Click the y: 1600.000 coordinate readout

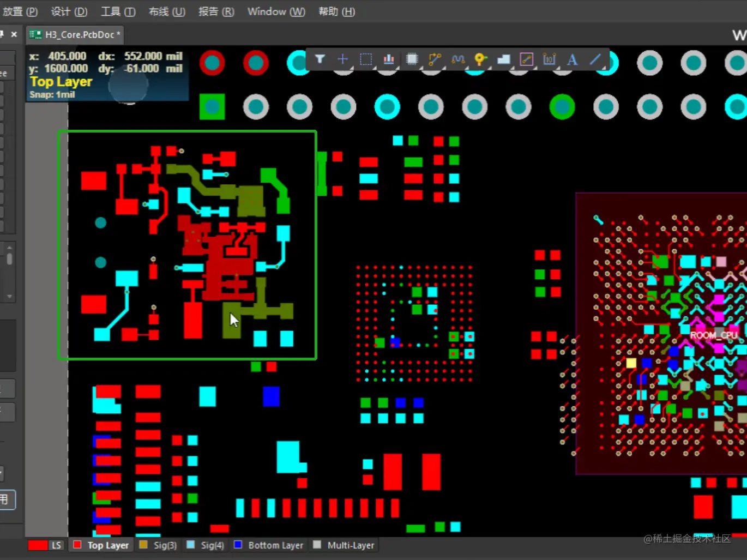coord(58,69)
